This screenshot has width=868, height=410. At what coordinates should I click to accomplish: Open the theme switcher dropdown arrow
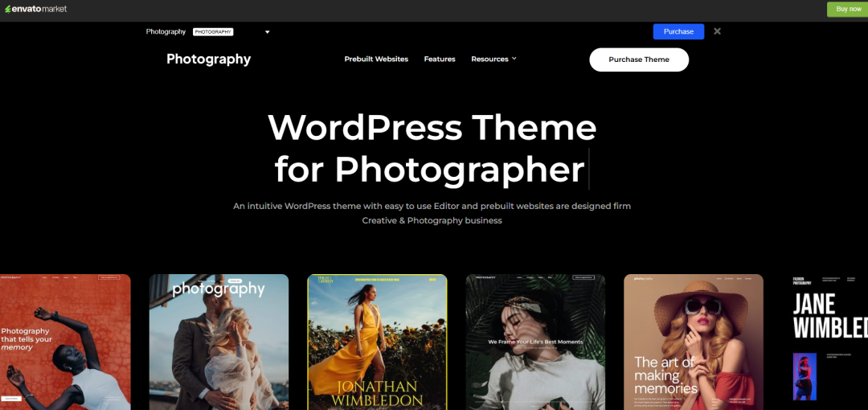pyautogui.click(x=267, y=32)
